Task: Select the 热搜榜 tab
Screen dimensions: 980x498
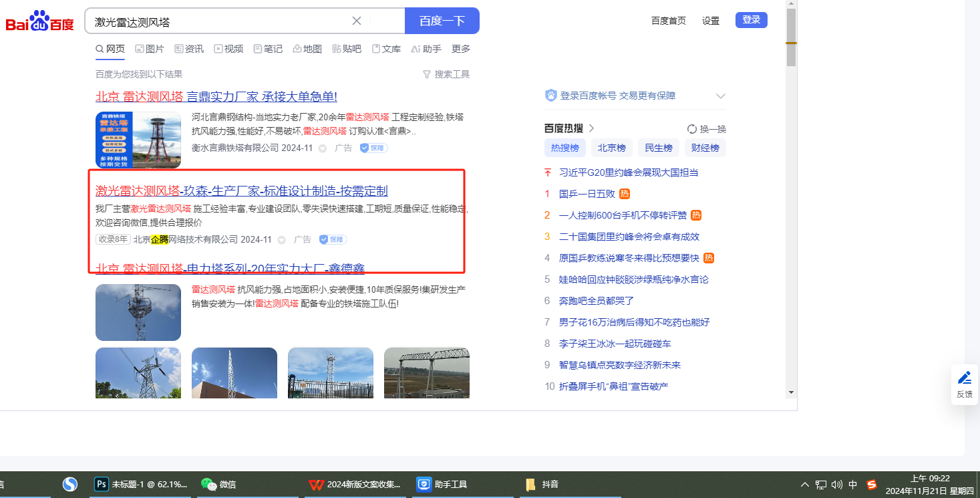Action: pos(565,148)
